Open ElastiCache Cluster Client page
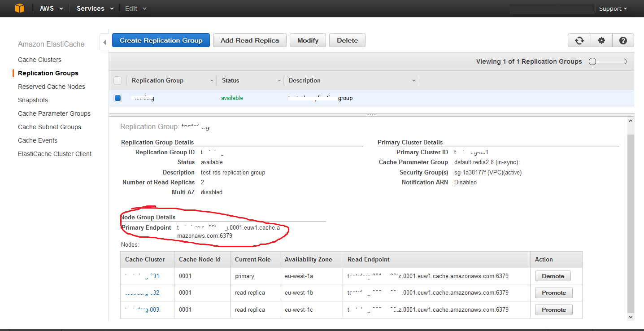The image size is (644, 331). [x=55, y=154]
